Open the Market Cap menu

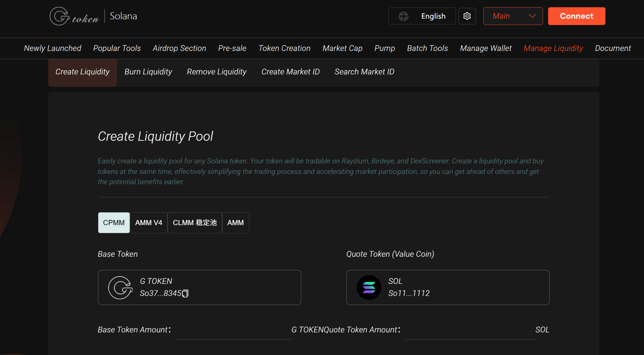342,48
